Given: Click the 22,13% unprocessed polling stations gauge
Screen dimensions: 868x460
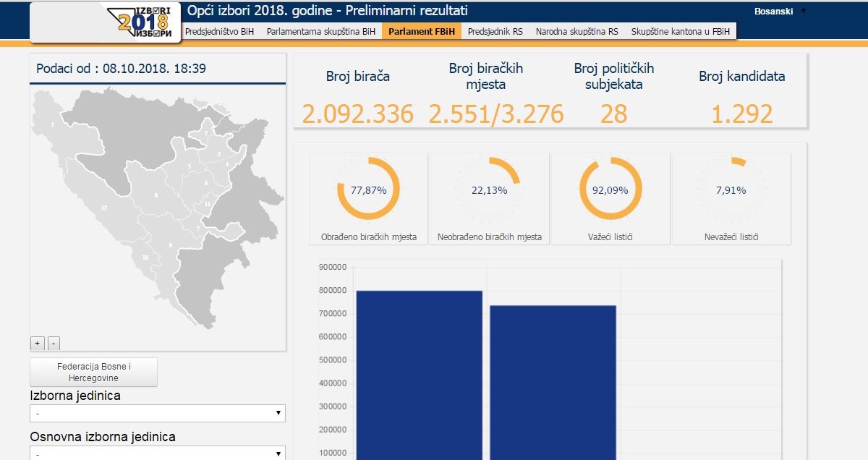Looking at the screenshot, I should (x=489, y=190).
